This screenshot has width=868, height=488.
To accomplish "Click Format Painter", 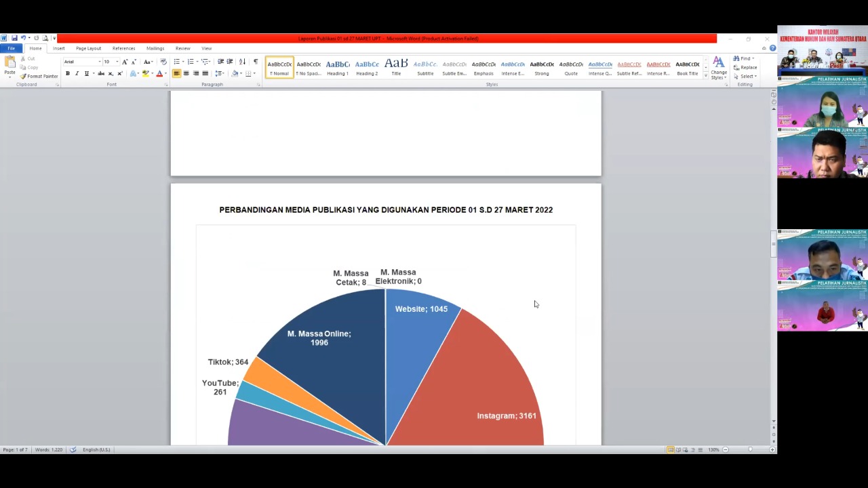I will (39, 76).
